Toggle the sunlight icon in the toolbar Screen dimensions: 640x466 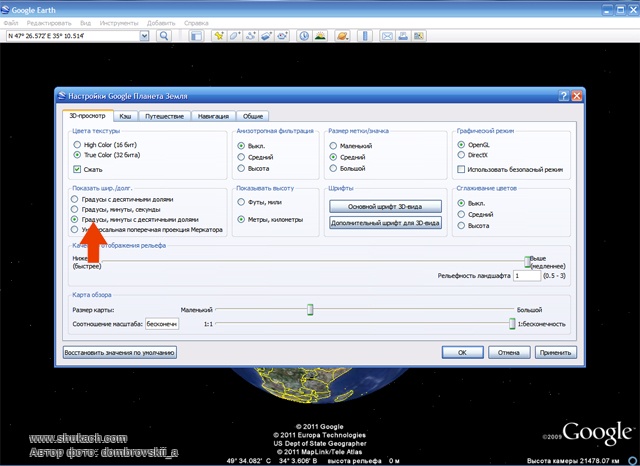click(320, 36)
